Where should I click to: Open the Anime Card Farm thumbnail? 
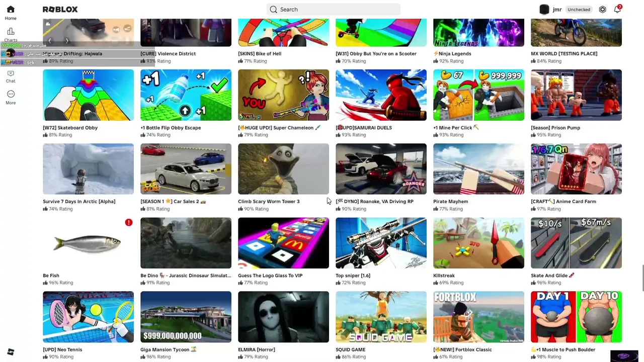(576, 169)
